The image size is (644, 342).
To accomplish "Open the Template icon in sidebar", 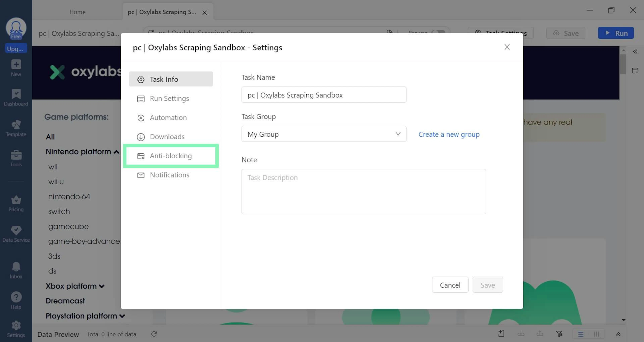I will pos(16,125).
